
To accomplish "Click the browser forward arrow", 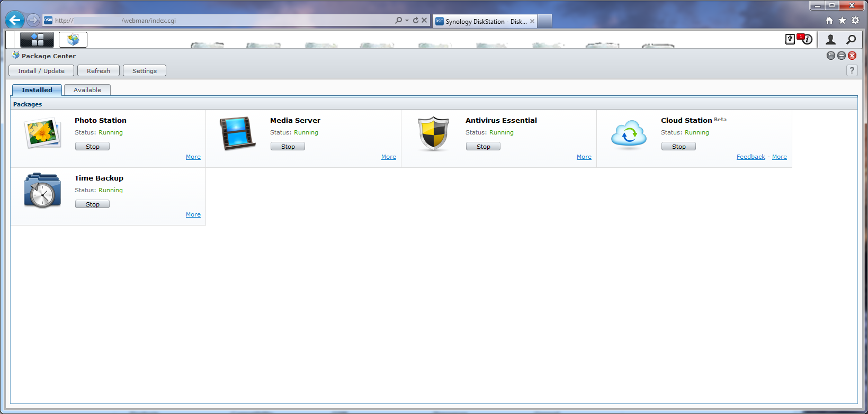I will pos(33,20).
